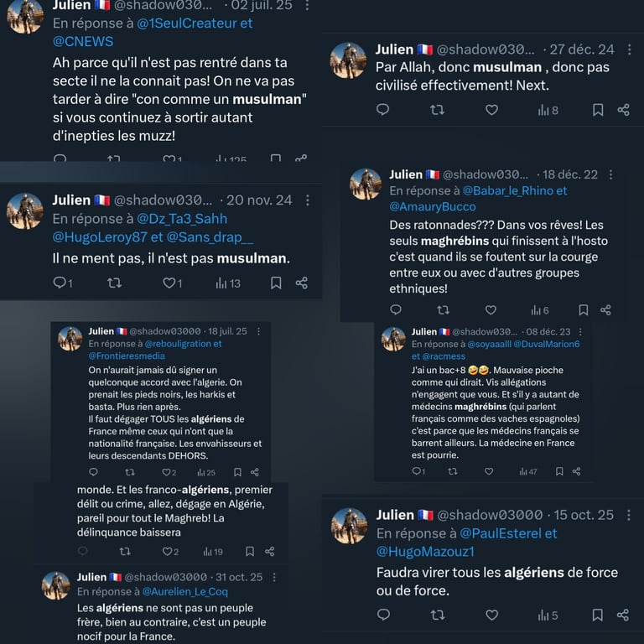Open the @Aurelien_Le_Coq mention
Screen dimensions: 644x644
(184, 591)
